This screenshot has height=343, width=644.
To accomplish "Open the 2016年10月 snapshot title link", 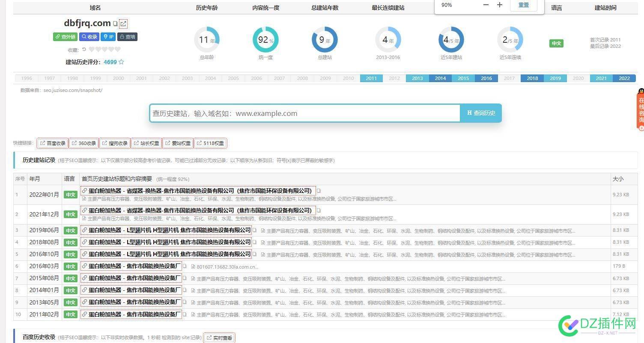I will click(x=166, y=254).
